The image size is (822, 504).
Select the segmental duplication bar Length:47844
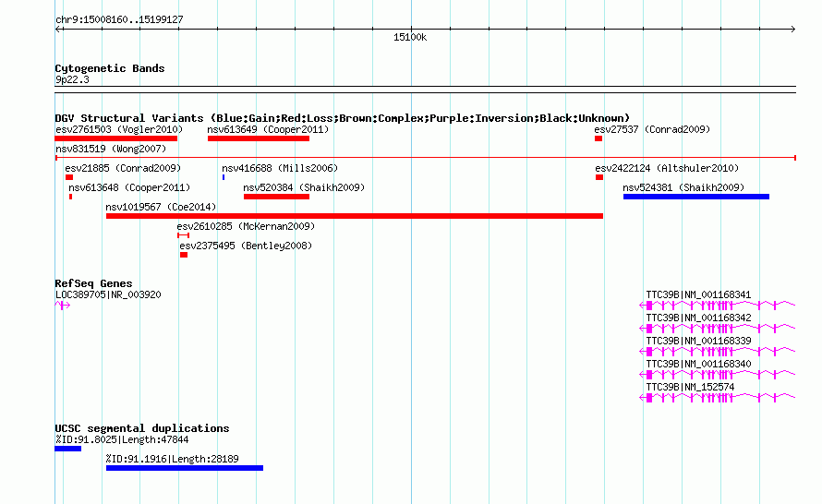coord(67,449)
